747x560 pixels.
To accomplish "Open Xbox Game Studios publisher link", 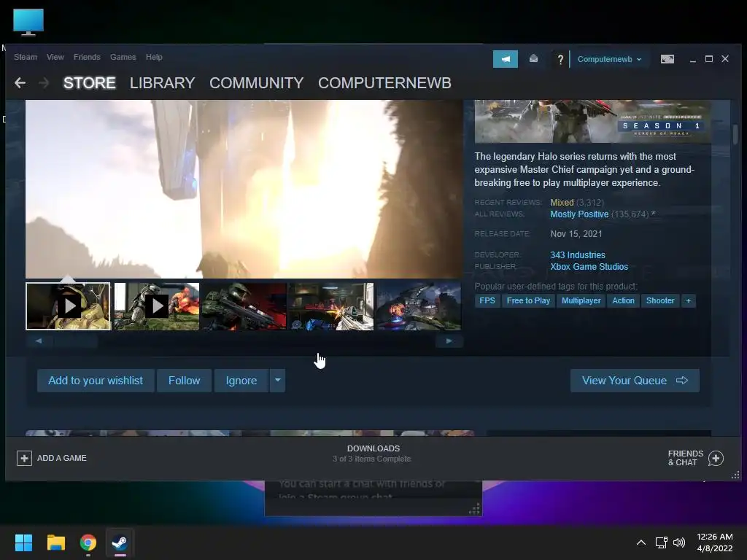I will [589, 267].
